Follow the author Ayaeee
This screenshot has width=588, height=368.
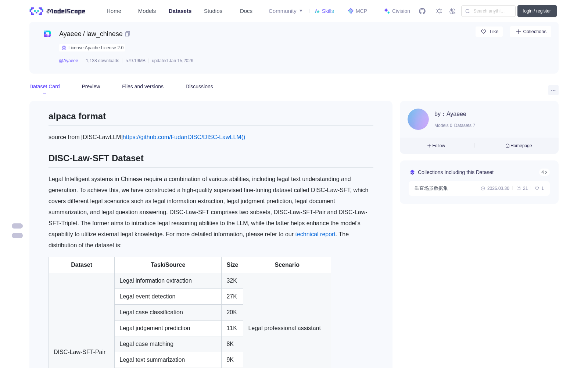coord(436,146)
